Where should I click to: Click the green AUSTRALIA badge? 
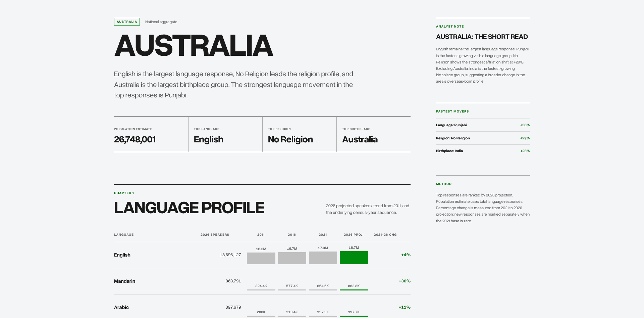(127, 22)
